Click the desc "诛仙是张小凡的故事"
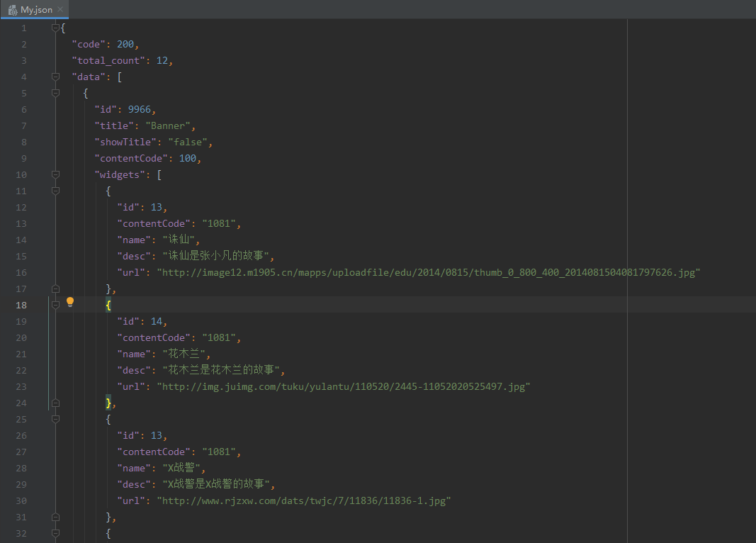This screenshot has height=543, width=756. 216,256
